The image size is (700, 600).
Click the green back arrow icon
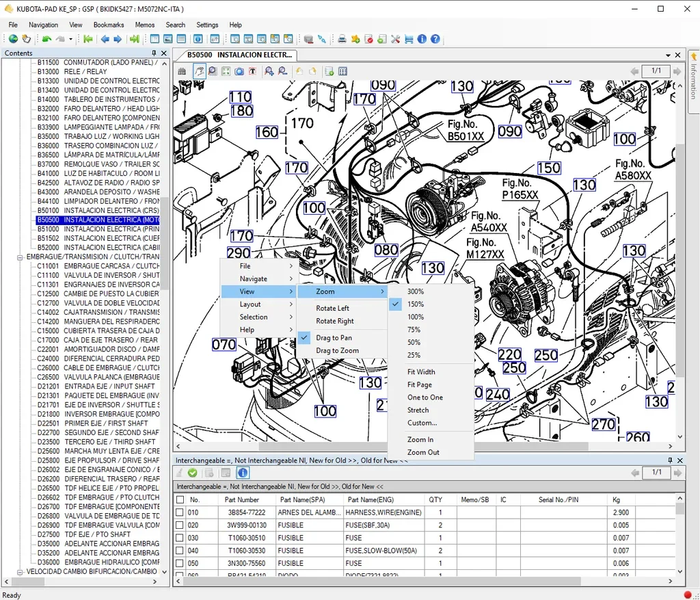(46, 39)
